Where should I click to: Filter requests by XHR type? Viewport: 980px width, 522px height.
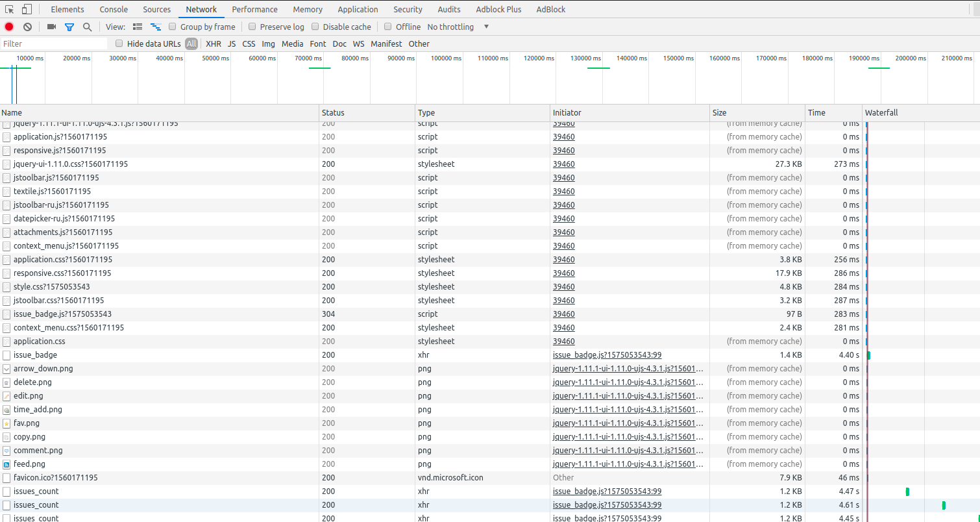[214, 43]
